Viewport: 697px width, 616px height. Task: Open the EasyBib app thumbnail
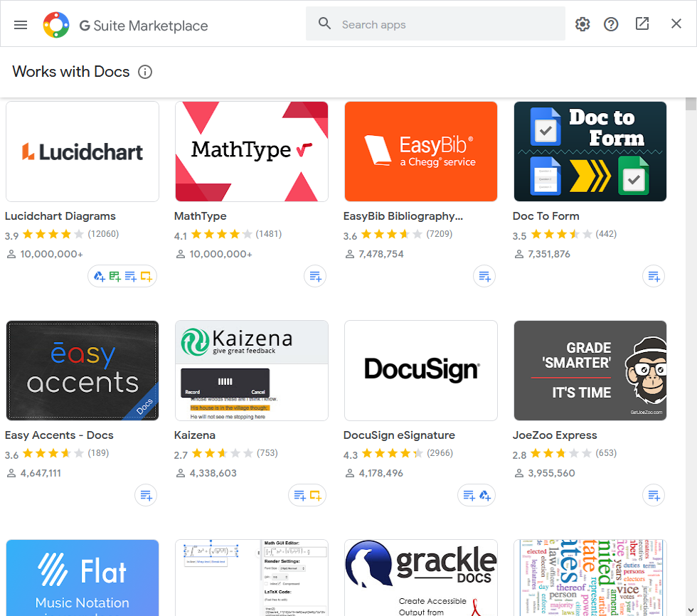[421, 152]
